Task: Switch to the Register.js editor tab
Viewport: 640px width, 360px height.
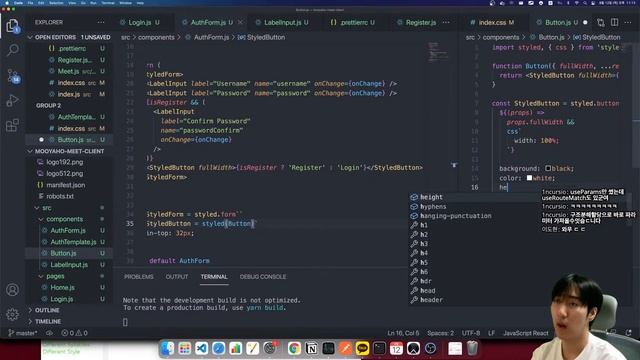Action: [420, 22]
